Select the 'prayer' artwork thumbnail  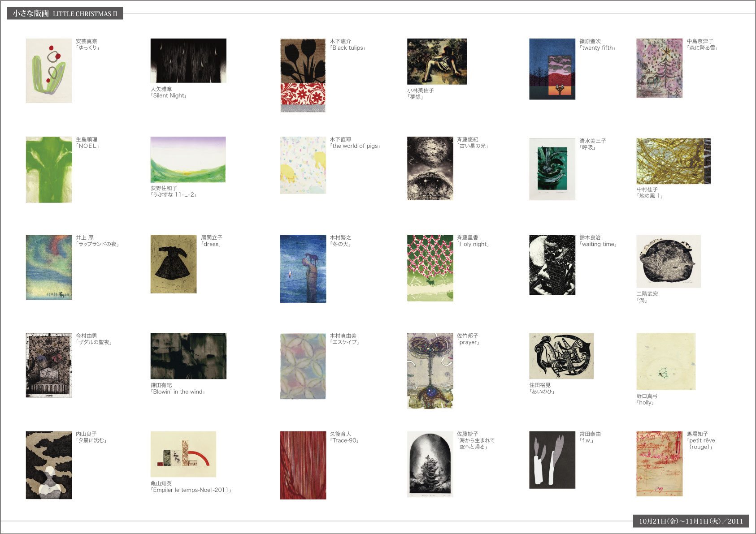(x=430, y=371)
